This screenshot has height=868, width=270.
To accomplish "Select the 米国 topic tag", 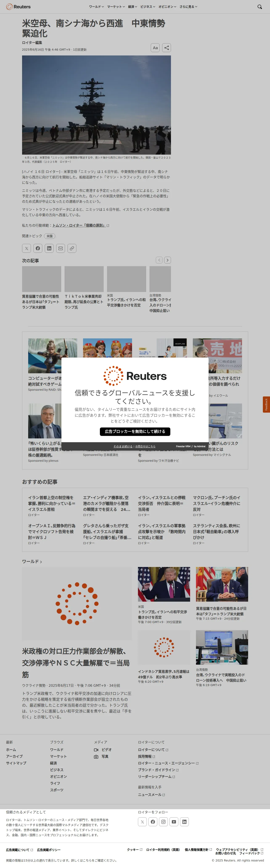I will (x=50, y=236).
